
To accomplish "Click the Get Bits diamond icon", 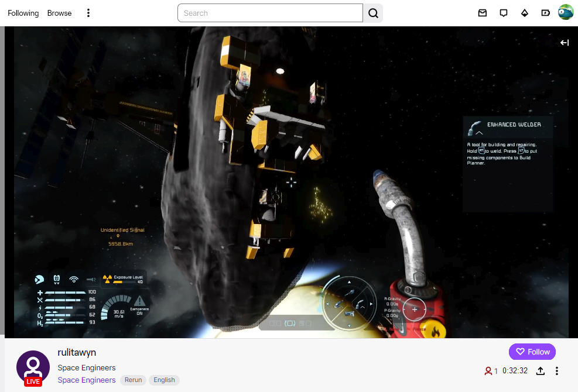I will (x=525, y=13).
